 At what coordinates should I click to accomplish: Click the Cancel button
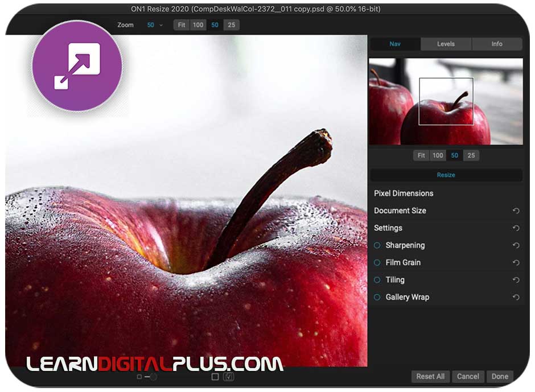(x=468, y=376)
